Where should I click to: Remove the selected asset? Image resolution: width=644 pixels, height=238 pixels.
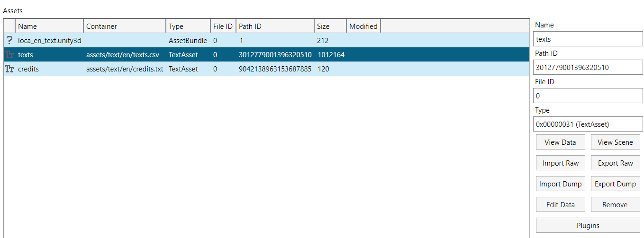pos(615,205)
